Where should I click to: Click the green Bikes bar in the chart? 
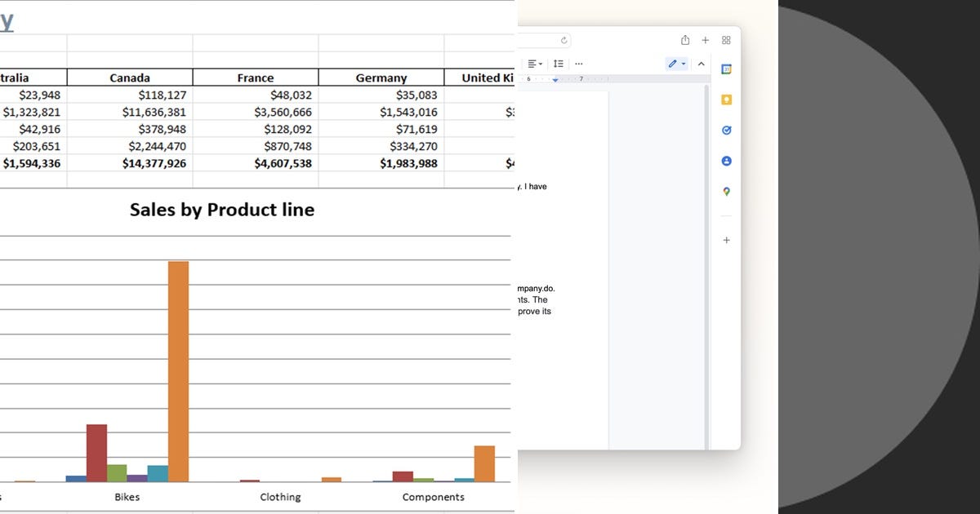pyautogui.click(x=117, y=473)
